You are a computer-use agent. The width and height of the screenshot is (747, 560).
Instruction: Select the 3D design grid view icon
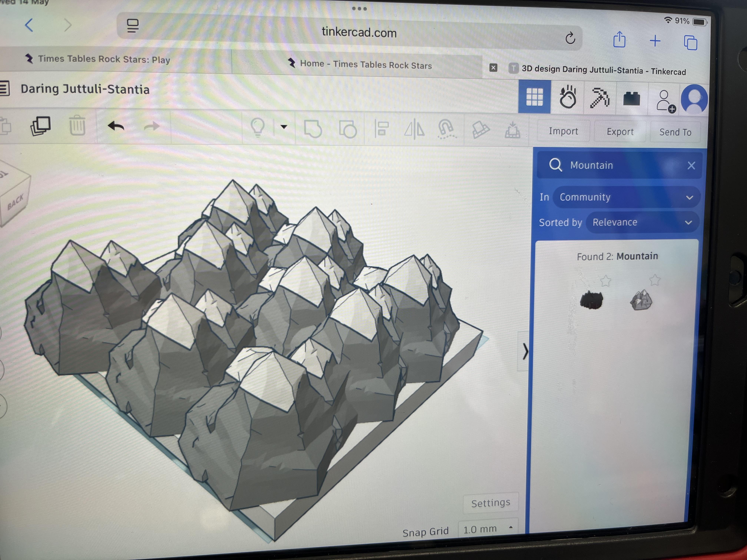(534, 97)
